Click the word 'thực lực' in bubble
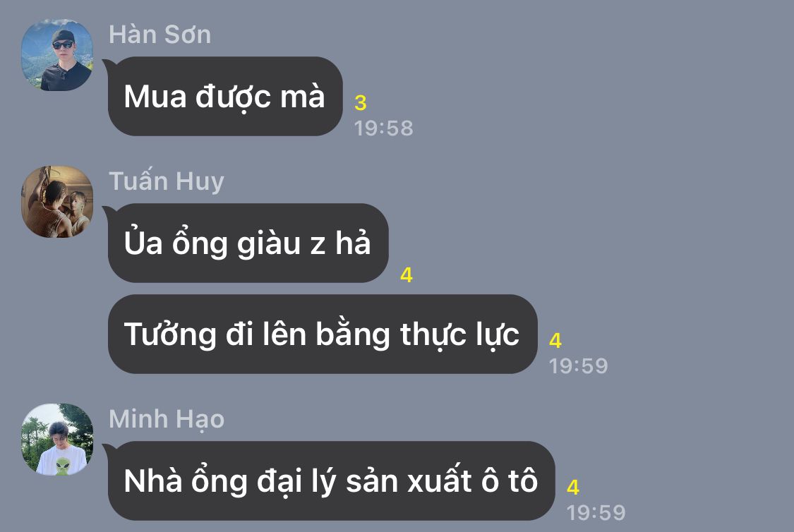This screenshot has height=532, width=794. [459, 335]
